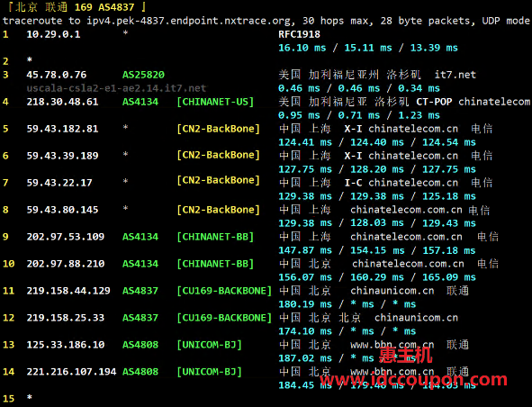This screenshot has width=532, height=407.
Task: Select IP address 10.29.0.1
Action: 53,34
